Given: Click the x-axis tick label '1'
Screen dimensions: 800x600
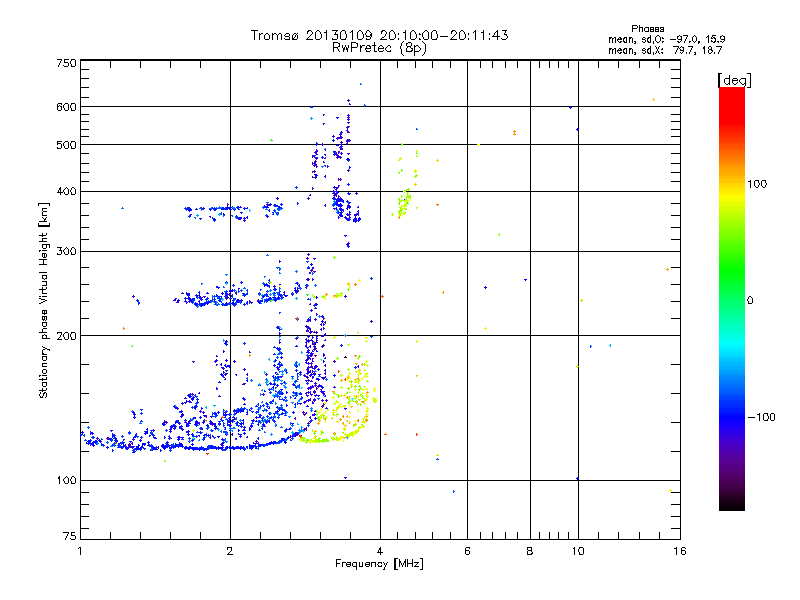Looking at the screenshot, I should (x=80, y=551).
